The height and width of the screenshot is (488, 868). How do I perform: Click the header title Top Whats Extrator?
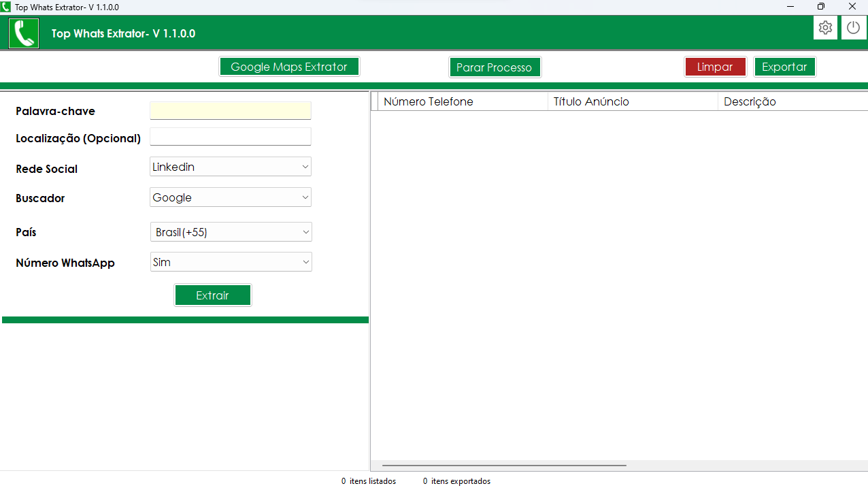tap(123, 33)
